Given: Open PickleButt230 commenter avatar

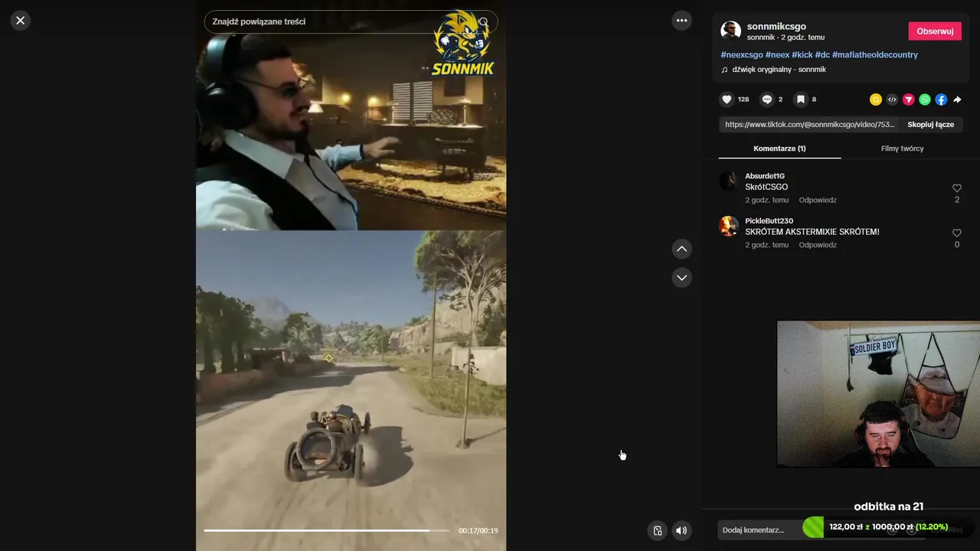Looking at the screenshot, I should pyautogui.click(x=729, y=226).
